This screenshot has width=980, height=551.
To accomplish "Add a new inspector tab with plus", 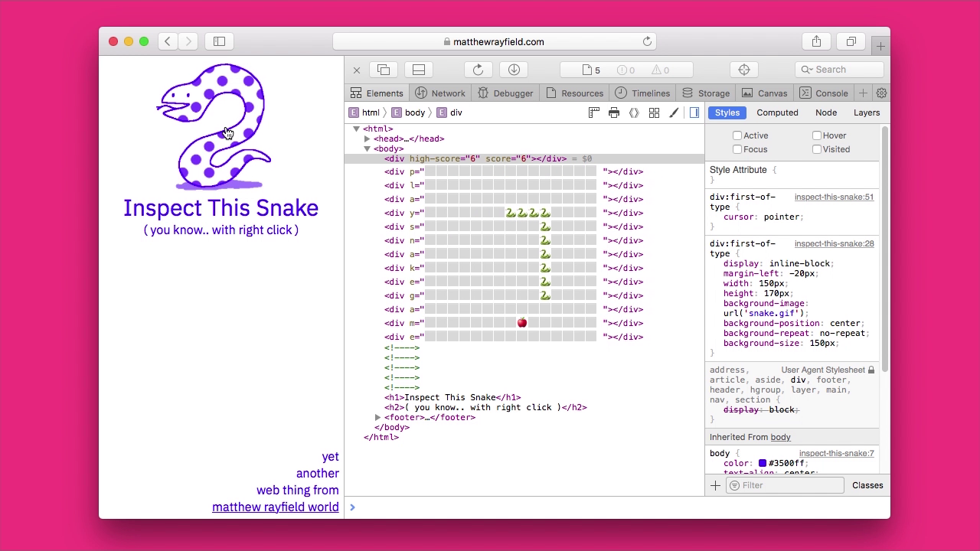I will click(863, 93).
